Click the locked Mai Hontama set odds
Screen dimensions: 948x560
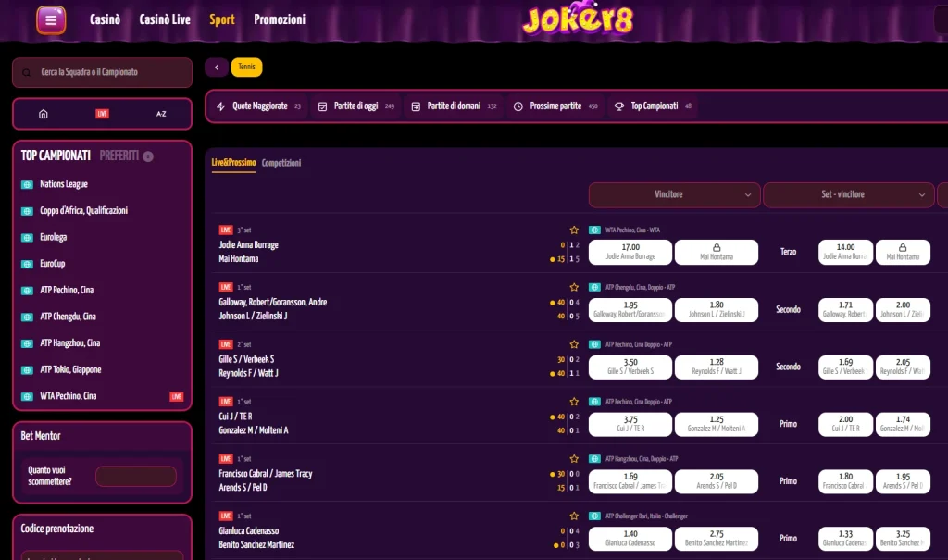tap(903, 252)
